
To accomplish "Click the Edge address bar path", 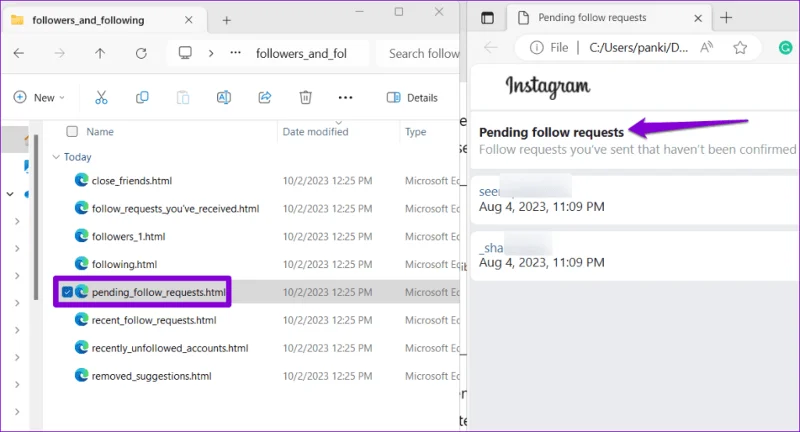I will 639,47.
